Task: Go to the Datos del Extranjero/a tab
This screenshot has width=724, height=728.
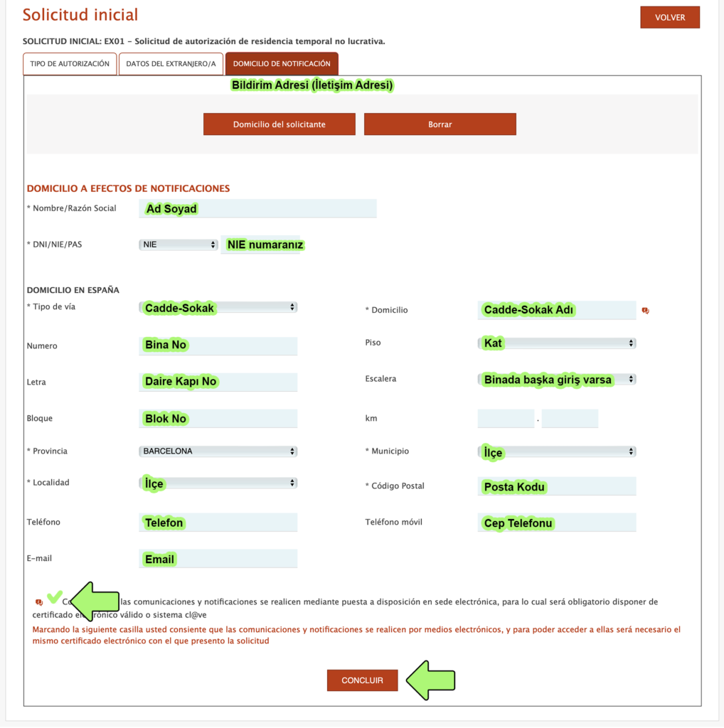Action: click(171, 64)
